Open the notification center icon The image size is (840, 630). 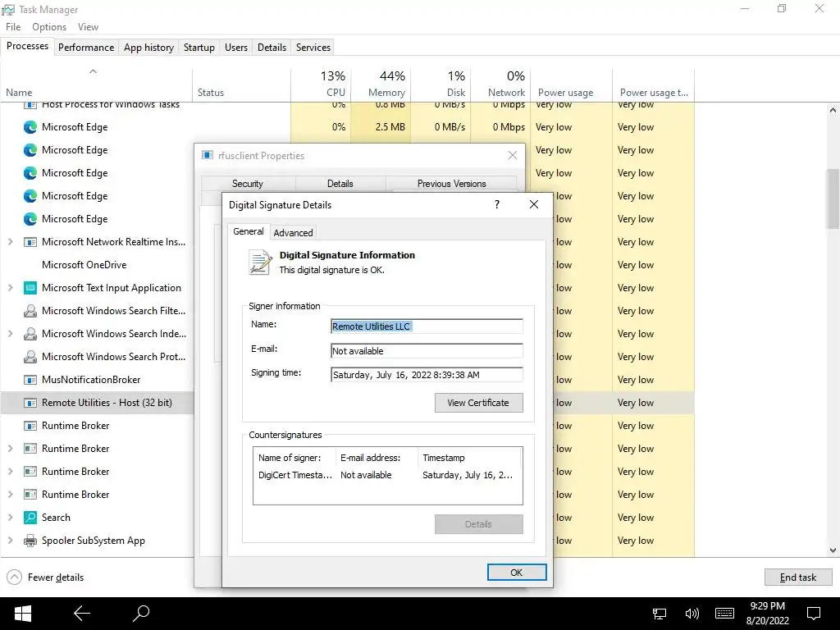click(814, 614)
